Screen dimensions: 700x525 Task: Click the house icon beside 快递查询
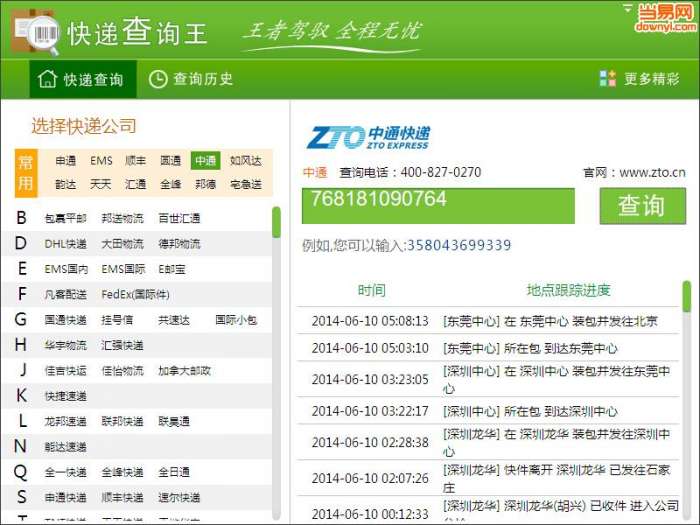47,79
